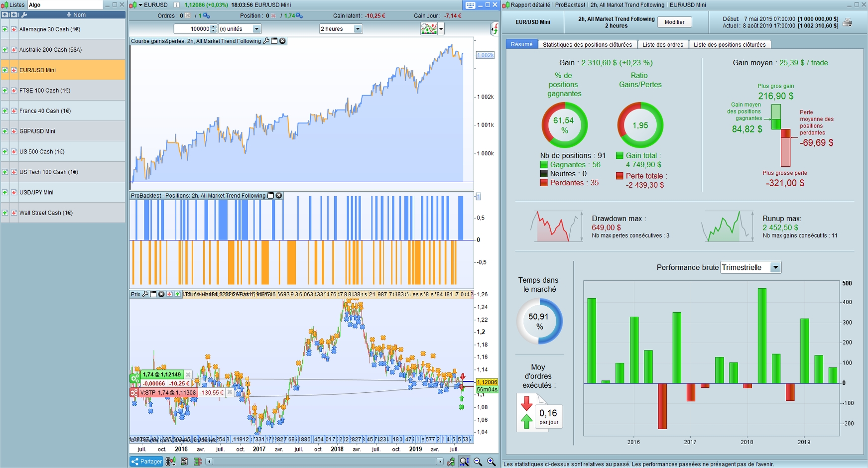Maximize the ProBacktest Positions panel
Screen dimensions: 868x468
(270, 196)
